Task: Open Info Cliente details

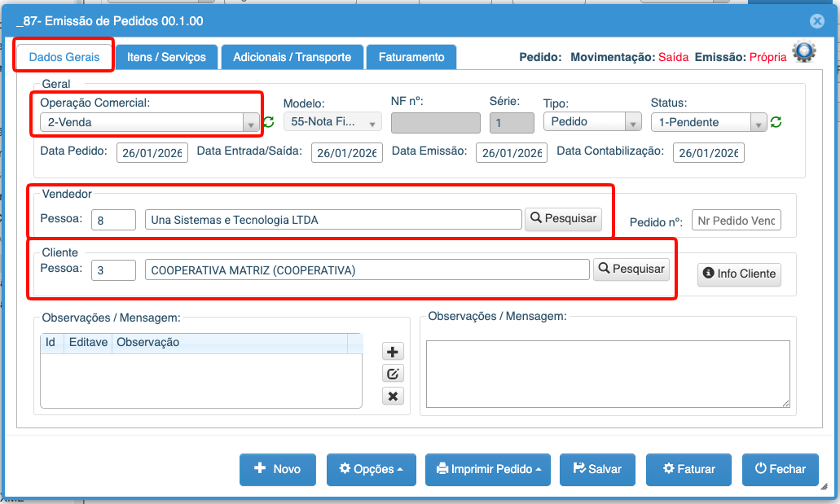Action: point(739,274)
